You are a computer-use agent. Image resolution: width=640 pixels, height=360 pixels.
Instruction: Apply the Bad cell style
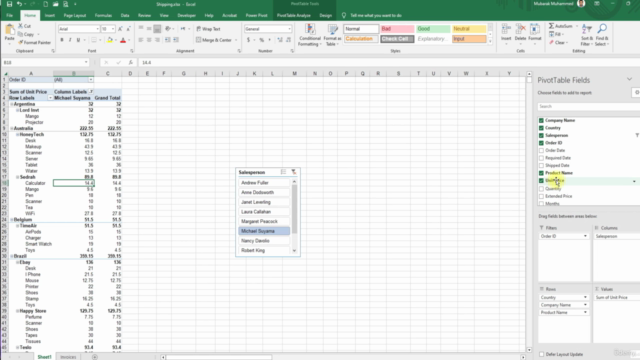click(397, 29)
